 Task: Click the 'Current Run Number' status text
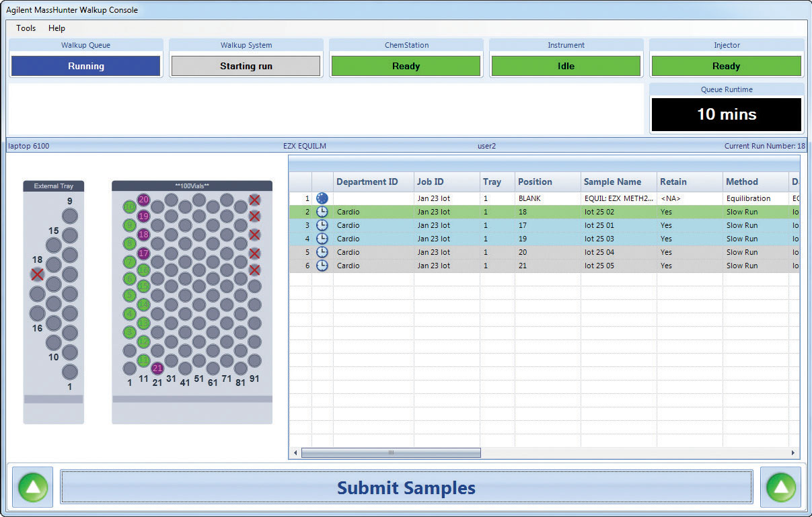[764, 146]
